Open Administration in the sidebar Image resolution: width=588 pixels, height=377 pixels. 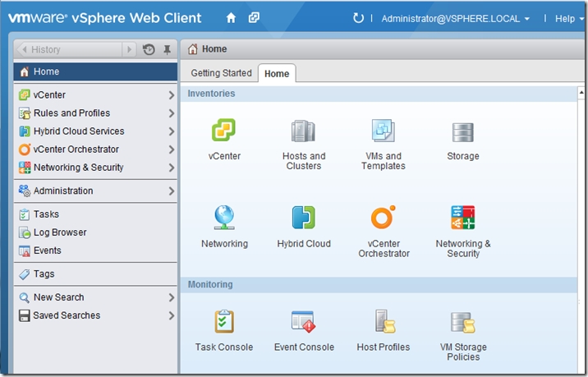pos(95,191)
